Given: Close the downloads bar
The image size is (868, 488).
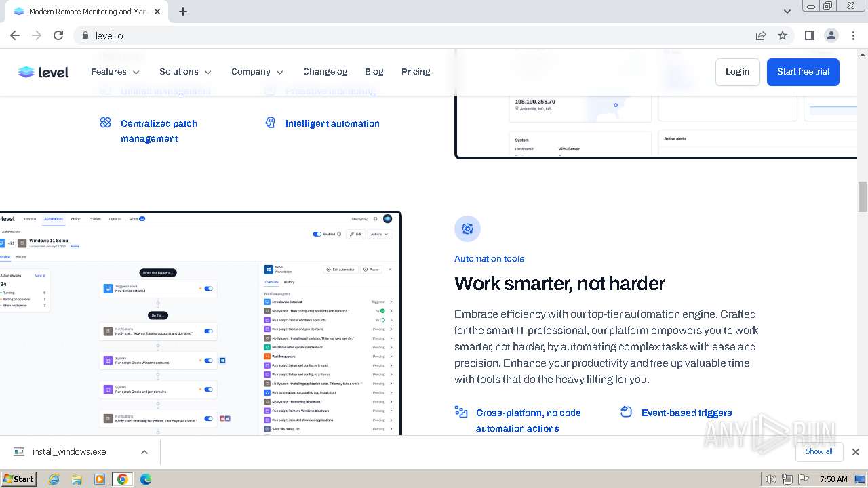Looking at the screenshot, I should click(x=856, y=452).
